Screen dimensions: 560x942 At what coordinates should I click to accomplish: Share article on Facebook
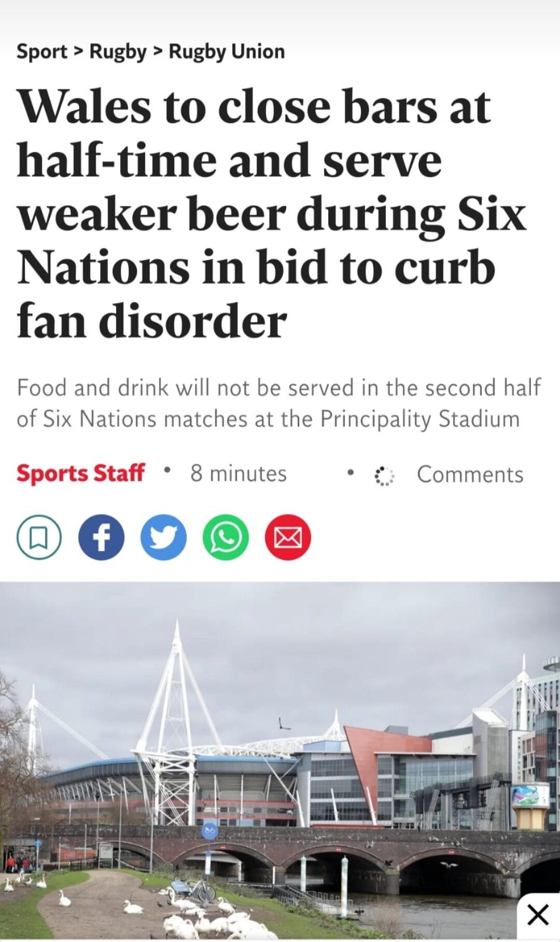click(x=101, y=537)
